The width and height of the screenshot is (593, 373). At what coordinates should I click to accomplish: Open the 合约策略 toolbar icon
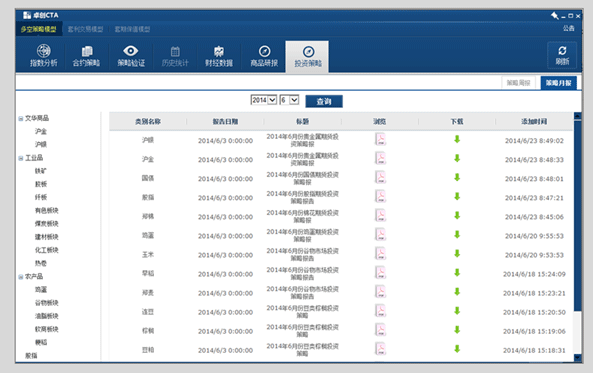[87, 56]
